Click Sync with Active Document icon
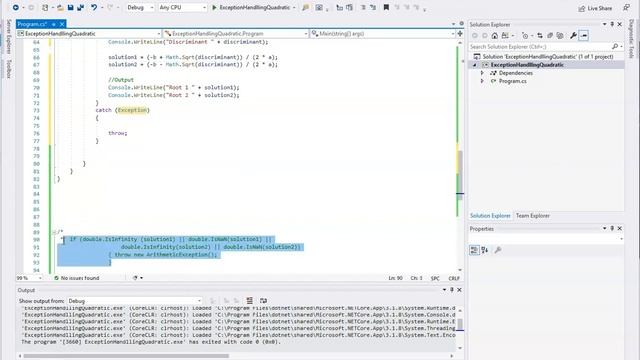The width and height of the screenshot is (640, 360). [540, 36]
